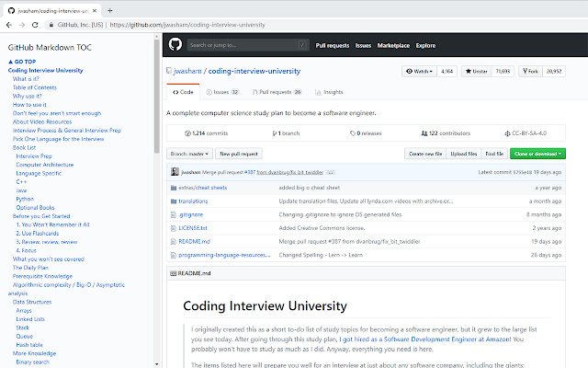Viewport: 588px width, 368px height.
Task: Click the Create new file button
Action: 424,154
